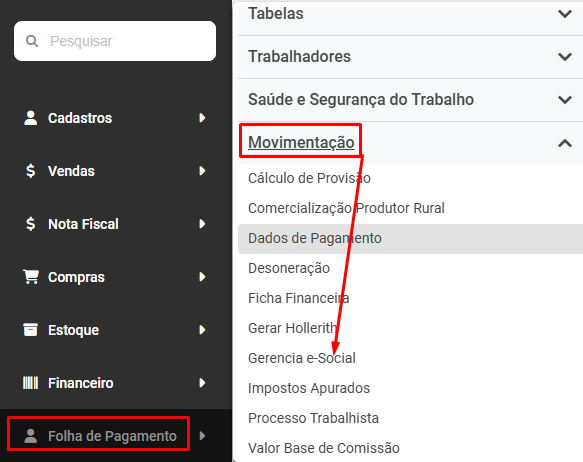Expand the Trabalhadores section chevron

(565, 57)
